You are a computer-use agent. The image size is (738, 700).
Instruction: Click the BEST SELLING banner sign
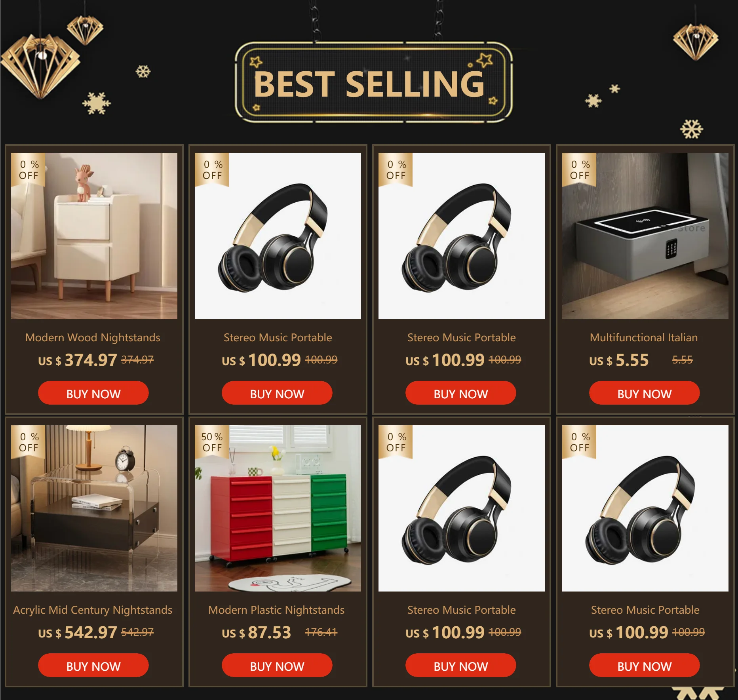(x=374, y=82)
